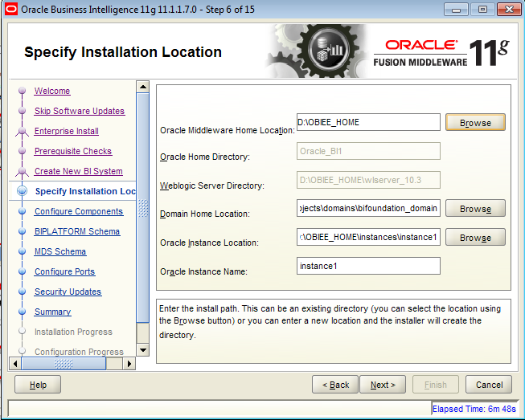Open the Enterprise Install step
This screenshot has width=525, height=420.
[x=66, y=131]
